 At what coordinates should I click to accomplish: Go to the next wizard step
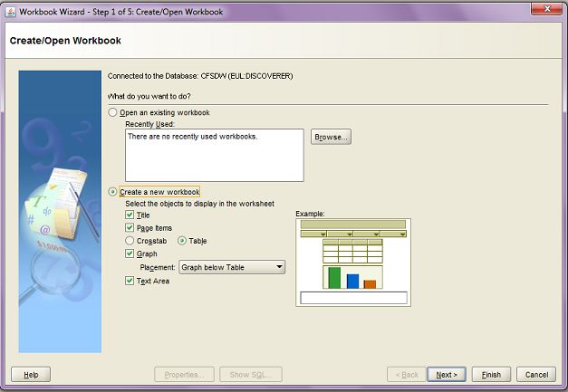(x=447, y=375)
